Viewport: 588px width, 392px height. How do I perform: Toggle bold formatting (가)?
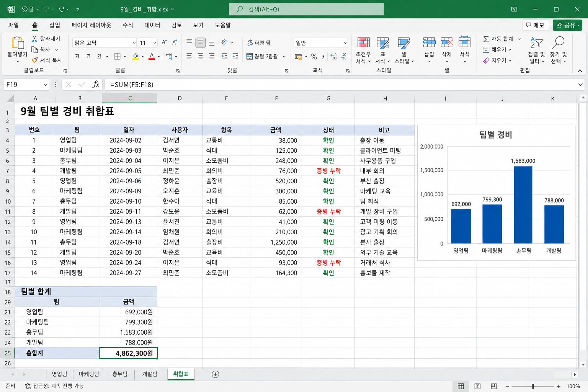tap(77, 56)
